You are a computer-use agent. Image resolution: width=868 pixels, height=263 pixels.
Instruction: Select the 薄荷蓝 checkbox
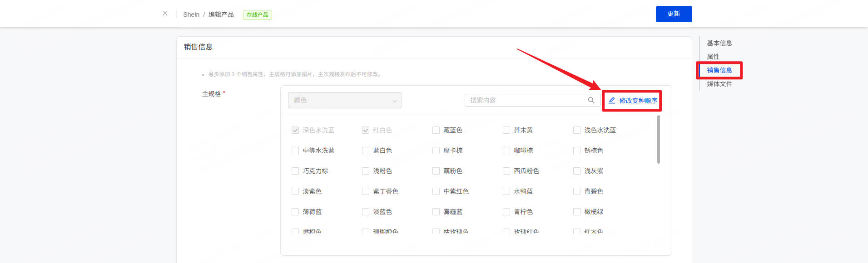[x=295, y=212]
